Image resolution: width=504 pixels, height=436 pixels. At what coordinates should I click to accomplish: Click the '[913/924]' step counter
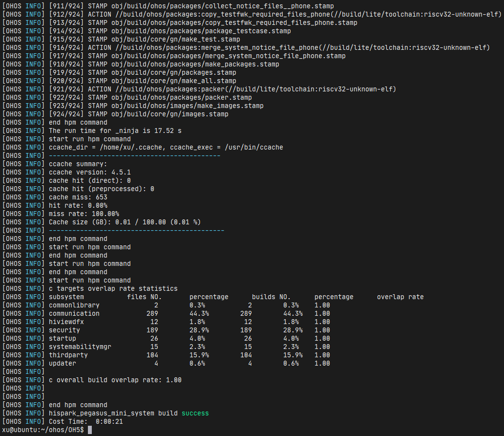click(66, 22)
